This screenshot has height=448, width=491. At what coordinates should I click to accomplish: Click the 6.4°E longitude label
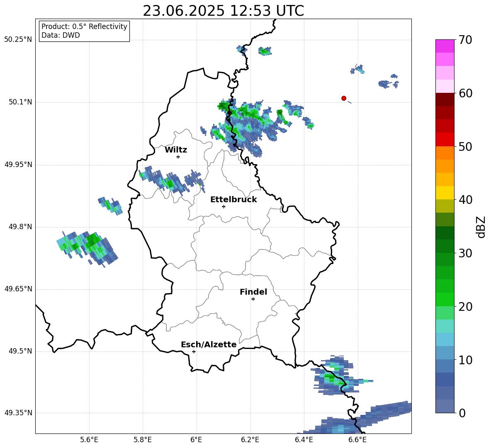(x=304, y=440)
